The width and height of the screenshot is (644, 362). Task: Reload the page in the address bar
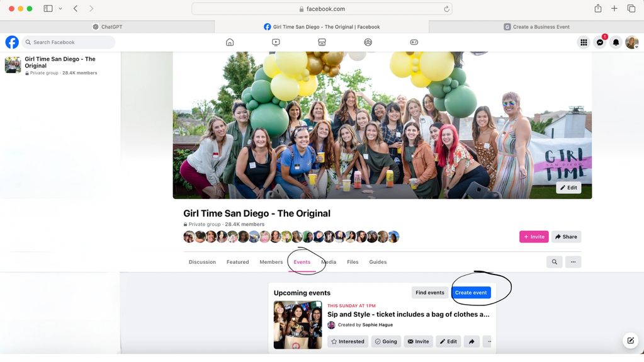446,9
